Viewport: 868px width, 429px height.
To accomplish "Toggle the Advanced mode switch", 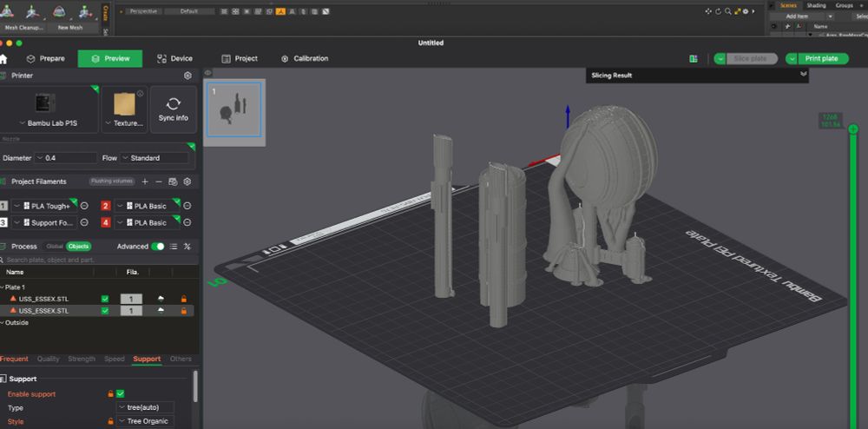I will click(158, 247).
